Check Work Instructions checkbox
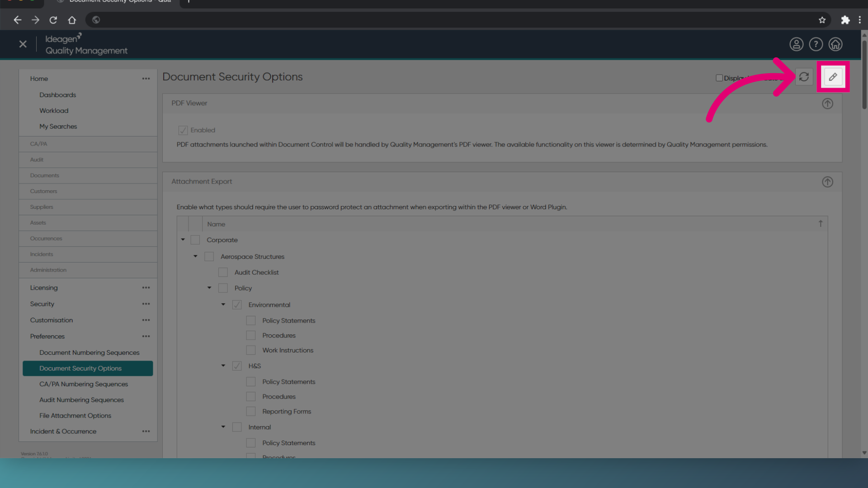 [250, 350]
